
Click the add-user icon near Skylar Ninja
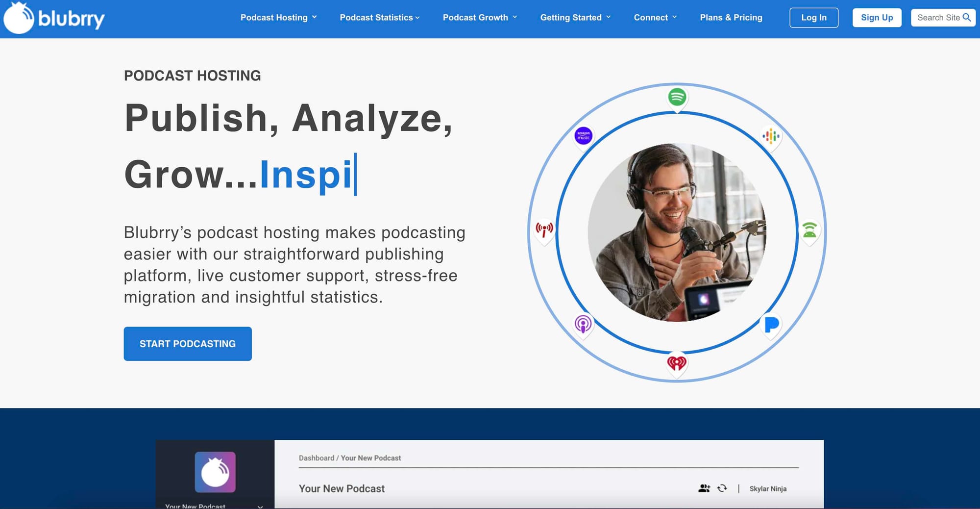(x=705, y=488)
